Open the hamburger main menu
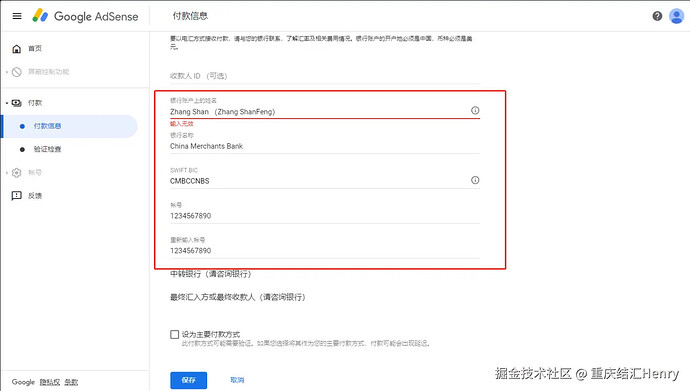The height and width of the screenshot is (391, 690). (x=17, y=16)
